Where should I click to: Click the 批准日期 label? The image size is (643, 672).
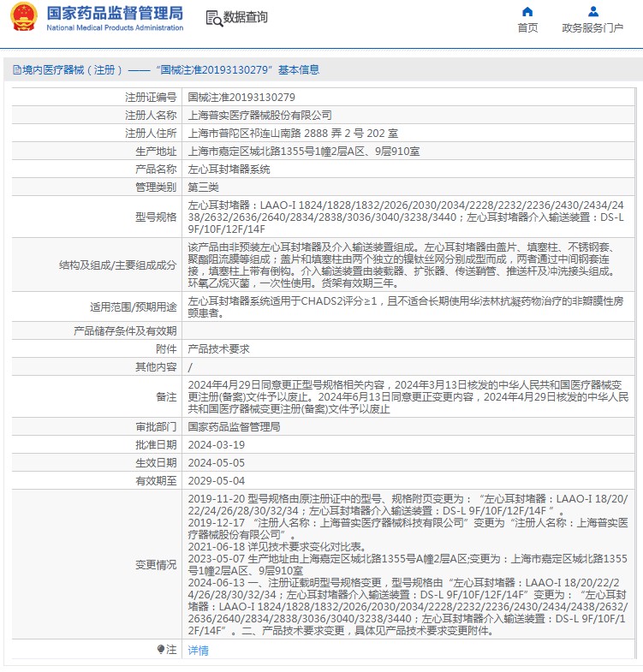pyautogui.click(x=156, y=445)
